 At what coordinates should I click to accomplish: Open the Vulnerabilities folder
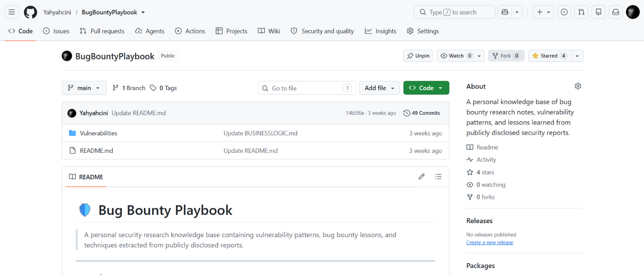[99, 133]
